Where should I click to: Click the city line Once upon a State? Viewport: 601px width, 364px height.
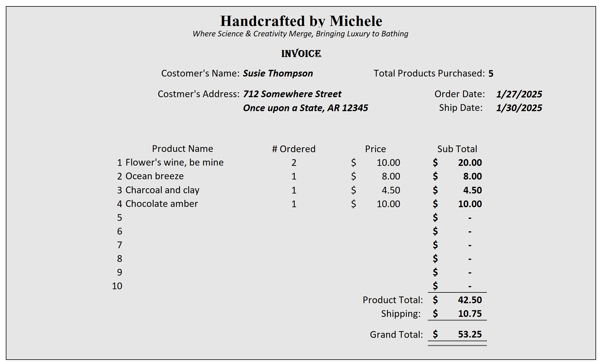pos(305,108)
